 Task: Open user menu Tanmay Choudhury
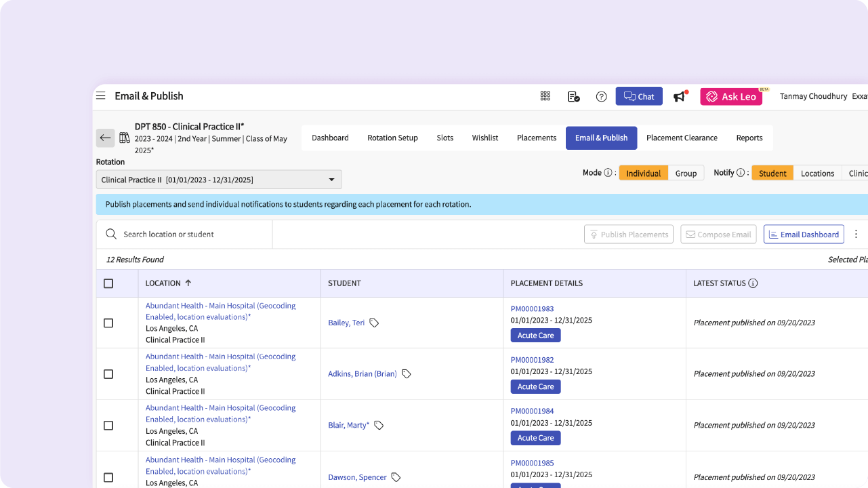(x=813, y=96)
